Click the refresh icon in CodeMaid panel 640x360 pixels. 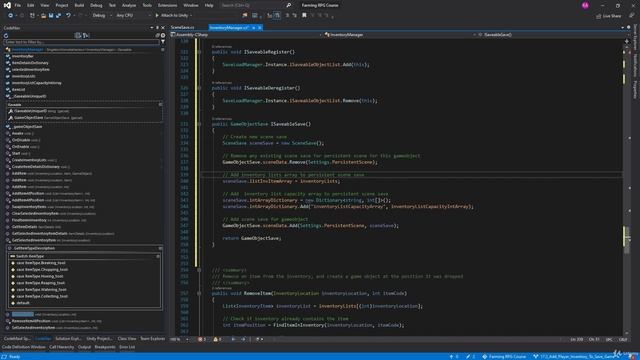click(6, 36)
